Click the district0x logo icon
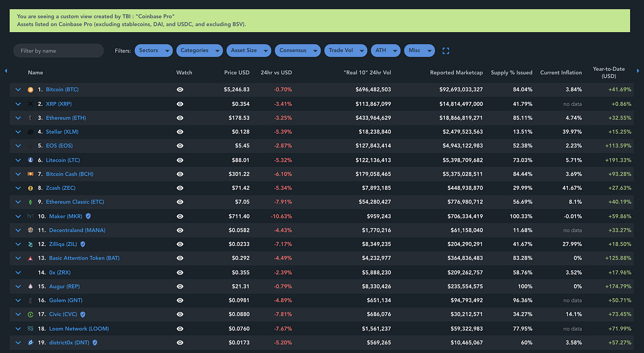644x353 pixels. click(30, 342)
